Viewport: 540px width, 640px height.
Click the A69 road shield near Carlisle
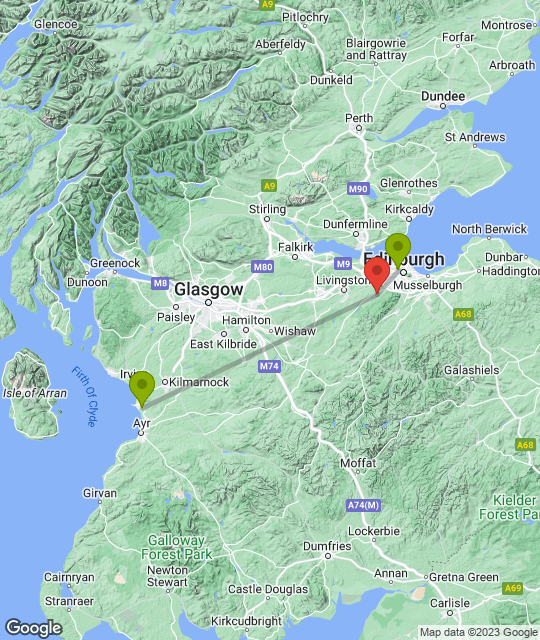pos(513,588)
